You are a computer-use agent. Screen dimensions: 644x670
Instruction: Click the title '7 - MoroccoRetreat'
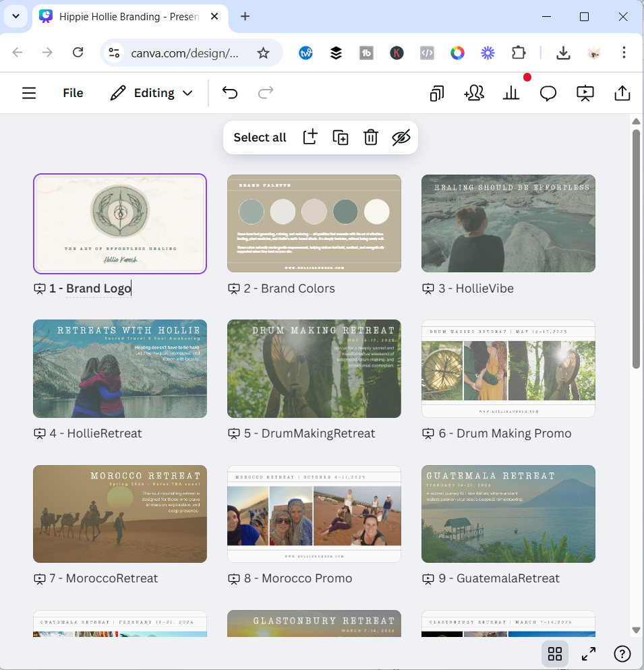pyautogui.click(x=104, y=578)
